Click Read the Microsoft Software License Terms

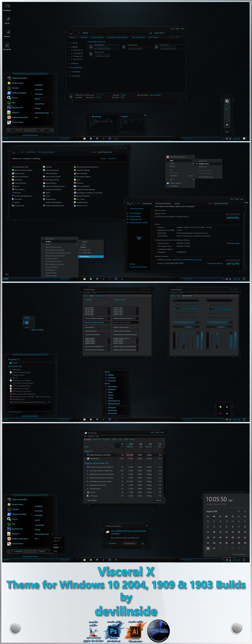point(187,260)
